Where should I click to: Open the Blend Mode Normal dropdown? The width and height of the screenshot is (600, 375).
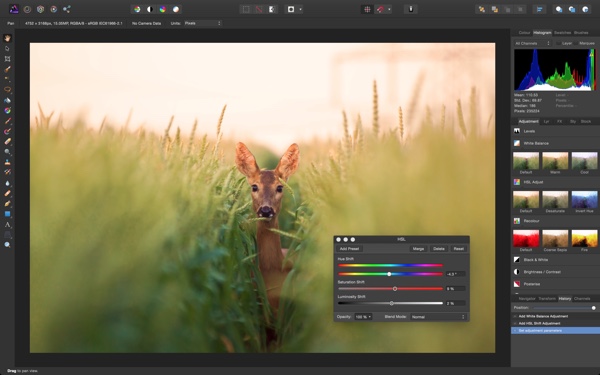pos(439,317)
